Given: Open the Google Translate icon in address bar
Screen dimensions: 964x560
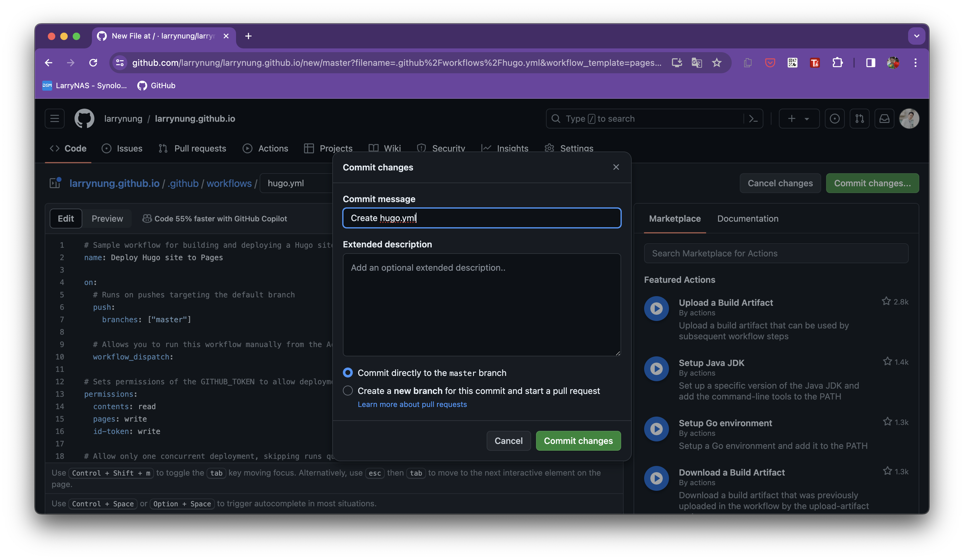Looking at the screenshot, I should (x=697, y=63).
